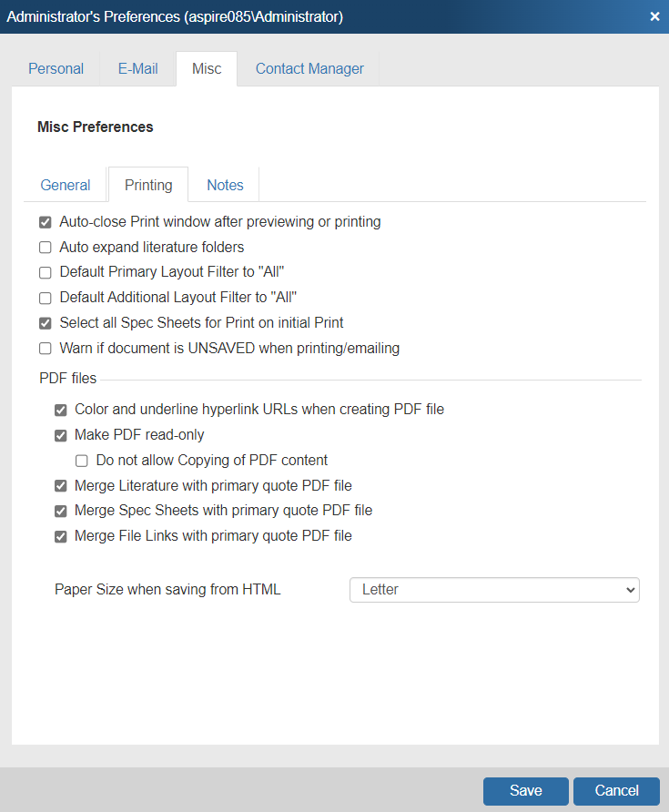Disable Make PDF read-only option
This screenshot has height=812, width=669.
pos(60,435)
